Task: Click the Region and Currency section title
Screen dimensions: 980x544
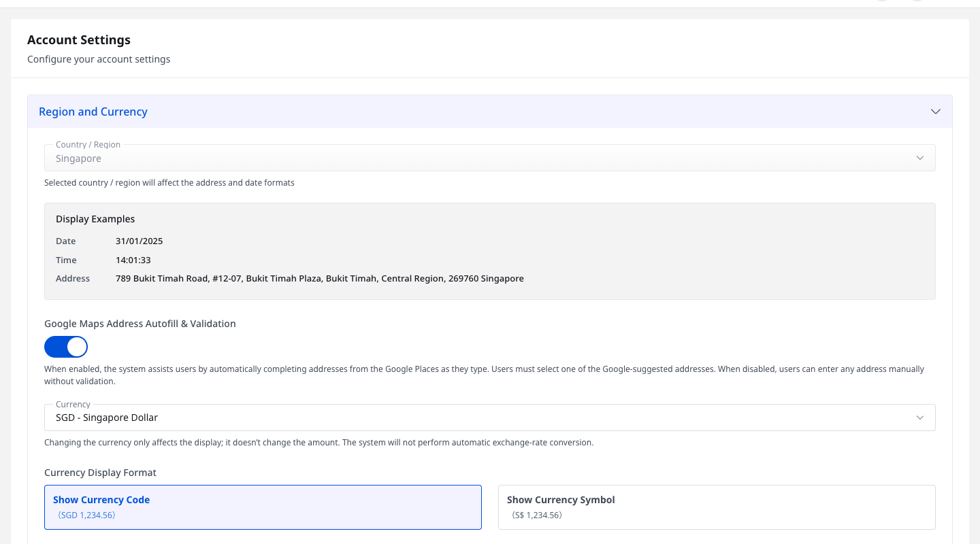Action: point(93,112)
